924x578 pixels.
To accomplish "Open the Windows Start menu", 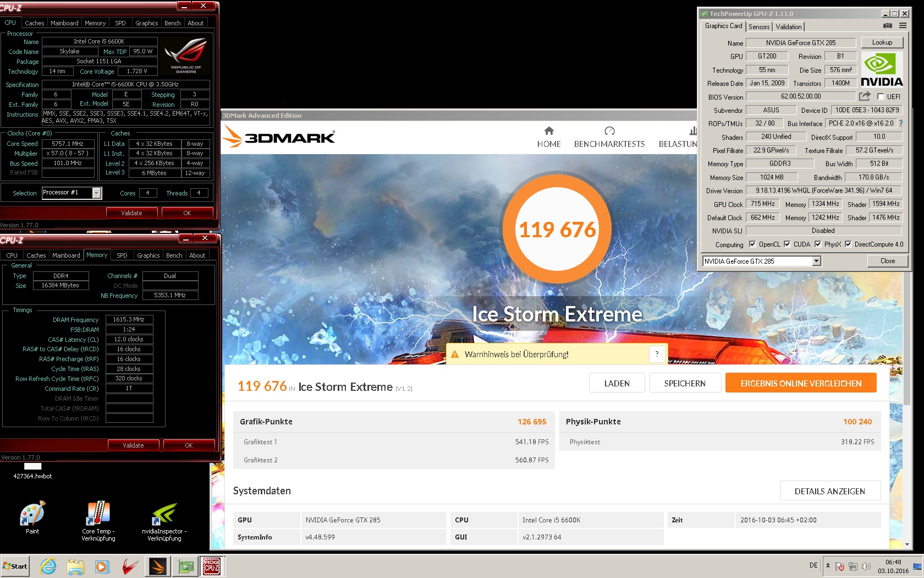I will (15, 566).
